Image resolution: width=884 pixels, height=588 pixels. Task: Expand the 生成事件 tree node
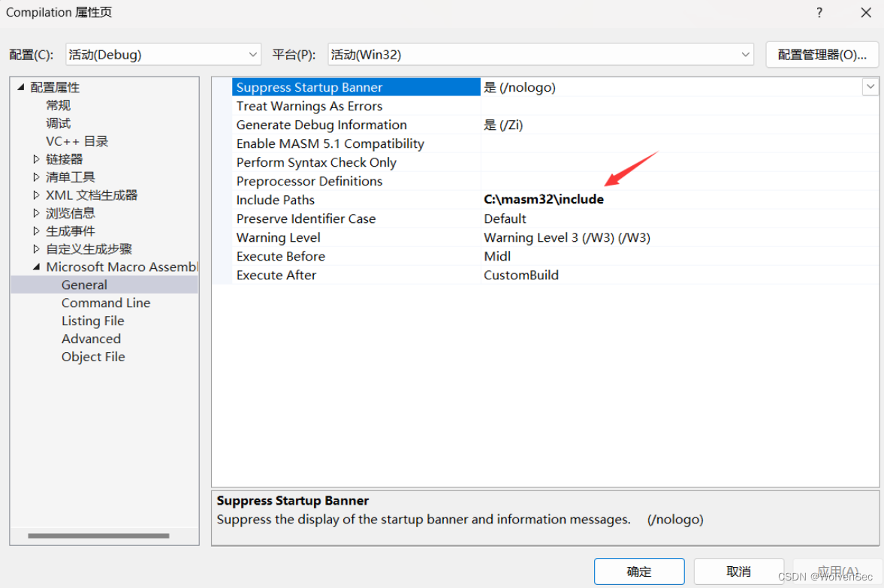click(x=36, y=231)
